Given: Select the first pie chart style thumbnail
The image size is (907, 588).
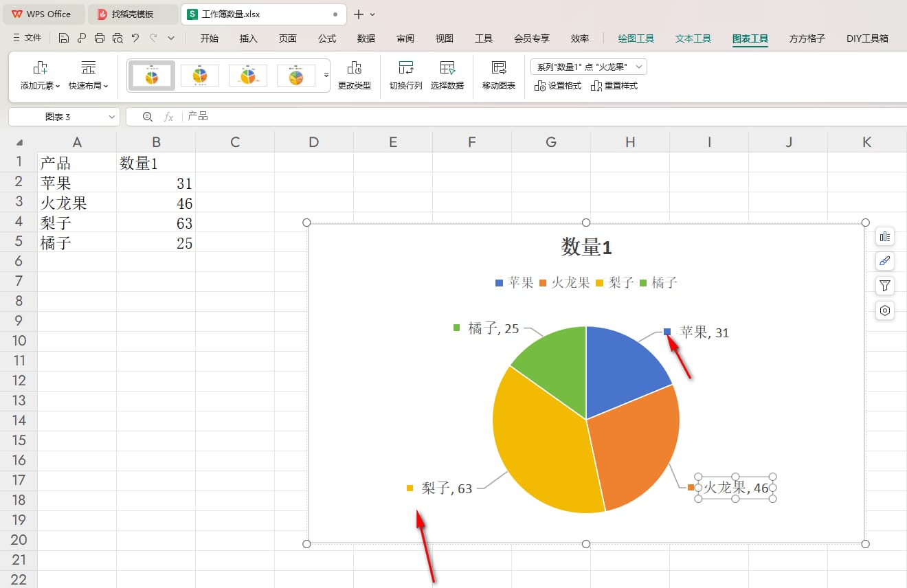Looking at the screenshot, I should coord(153,76).
